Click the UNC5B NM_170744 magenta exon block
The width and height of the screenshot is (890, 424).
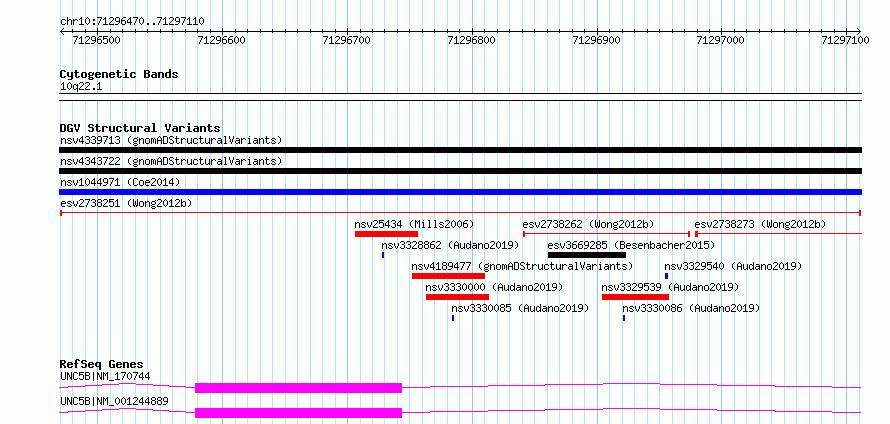point(299,388)
